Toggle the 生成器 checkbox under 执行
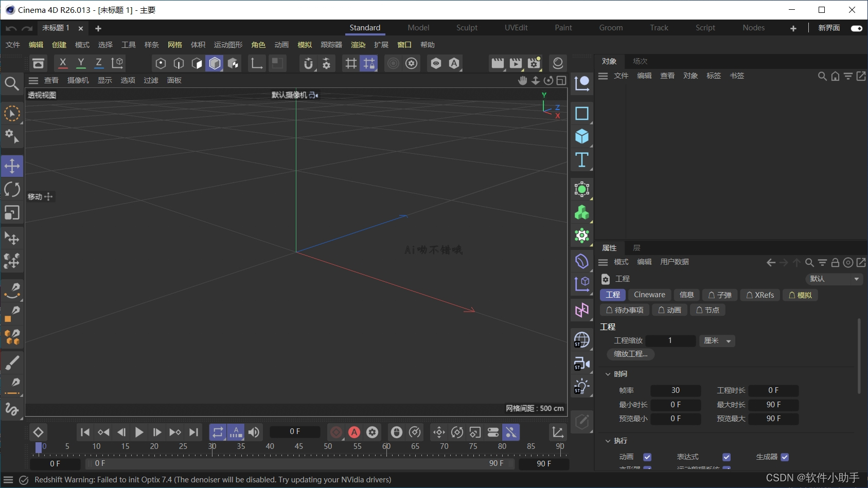This screenshot has width=868, height=488. point(785,457)
